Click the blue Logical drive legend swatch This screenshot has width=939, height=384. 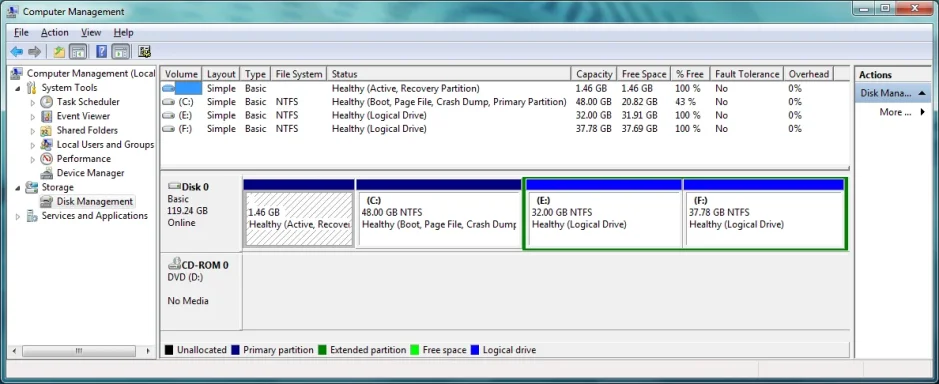(475, 350)
